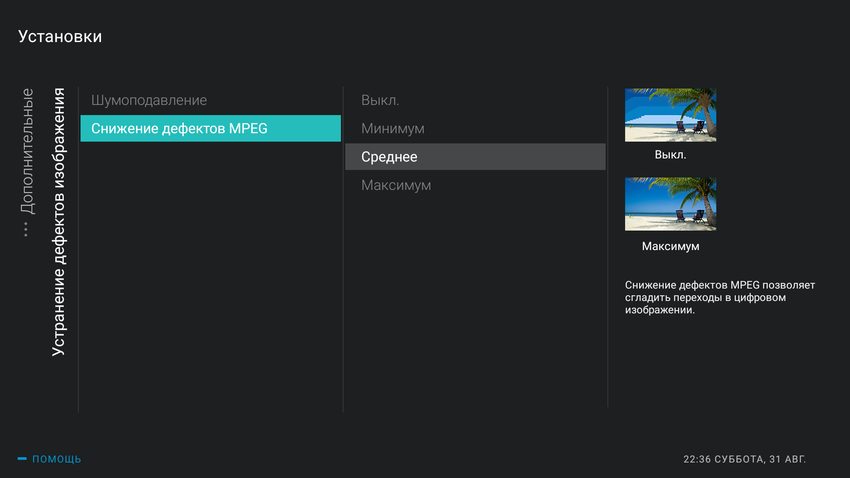850x478 pixels.
Task: Click the 22:36 clock time
Action: (698, 459)
